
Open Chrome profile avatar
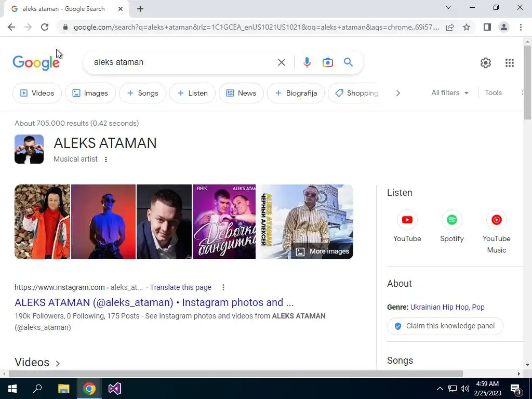tap(504, 27)
